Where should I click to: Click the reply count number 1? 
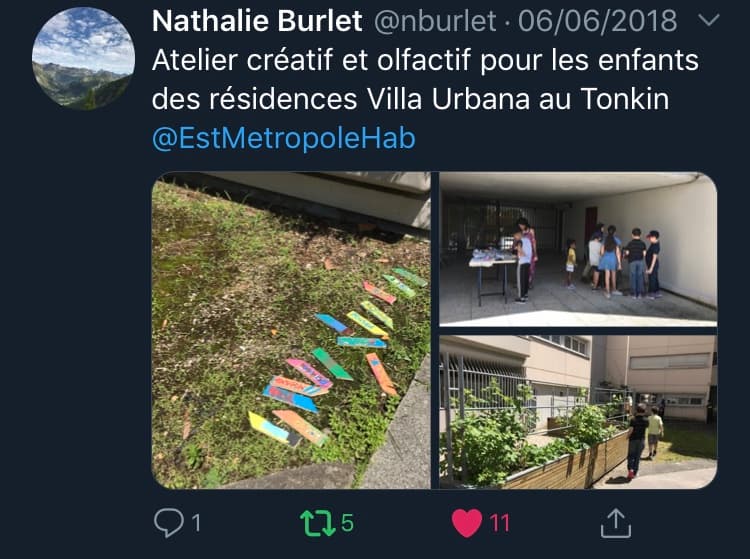[x=196, y=523]
